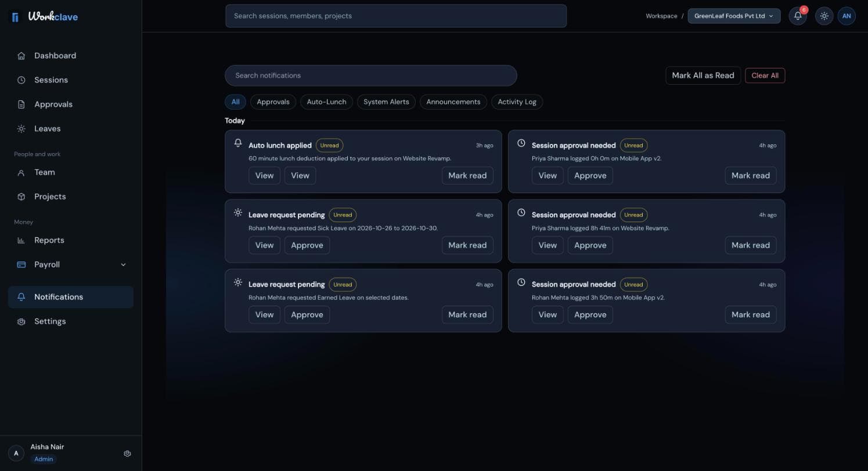868x471 pixels.
Task: Go to Sessions in the sidebar
Action: (x=71, y=80)
